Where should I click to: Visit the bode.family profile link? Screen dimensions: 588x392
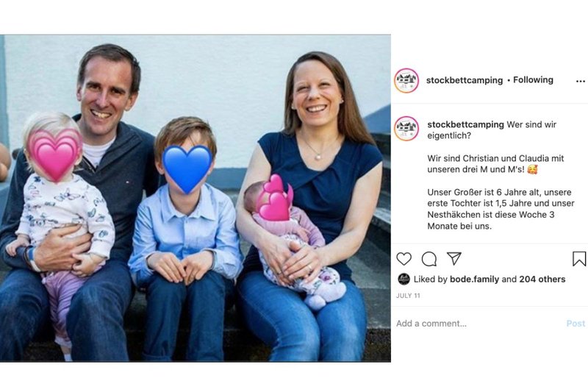(474, 279)
